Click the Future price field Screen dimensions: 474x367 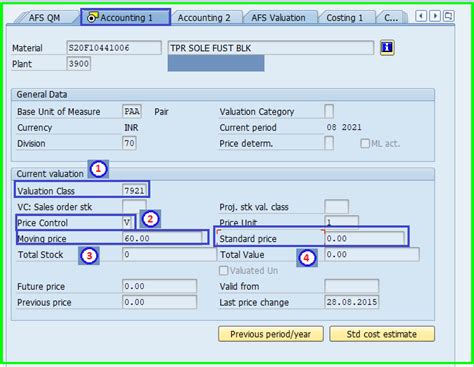pyautogui.click(x=159, y=286)
